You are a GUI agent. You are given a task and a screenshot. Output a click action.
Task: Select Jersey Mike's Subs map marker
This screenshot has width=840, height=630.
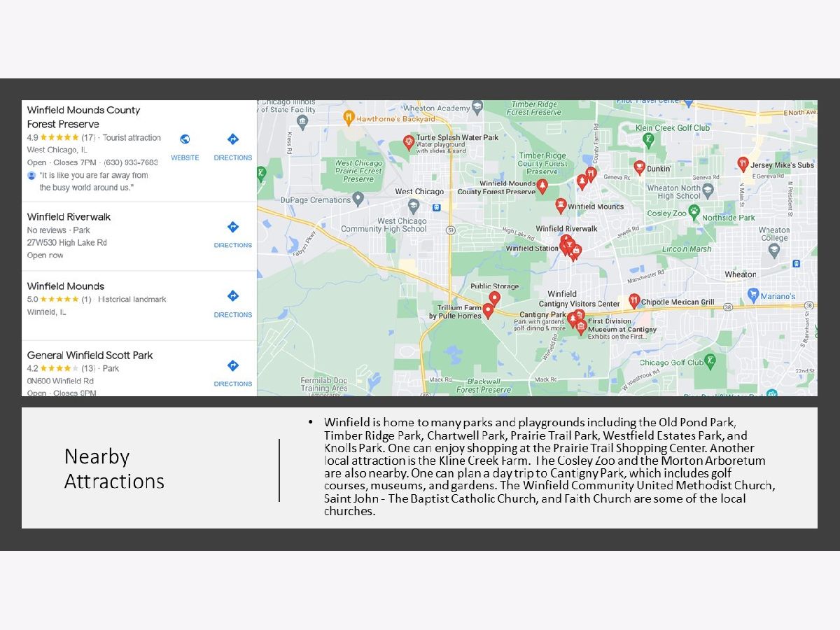click(x=743, y=164)
